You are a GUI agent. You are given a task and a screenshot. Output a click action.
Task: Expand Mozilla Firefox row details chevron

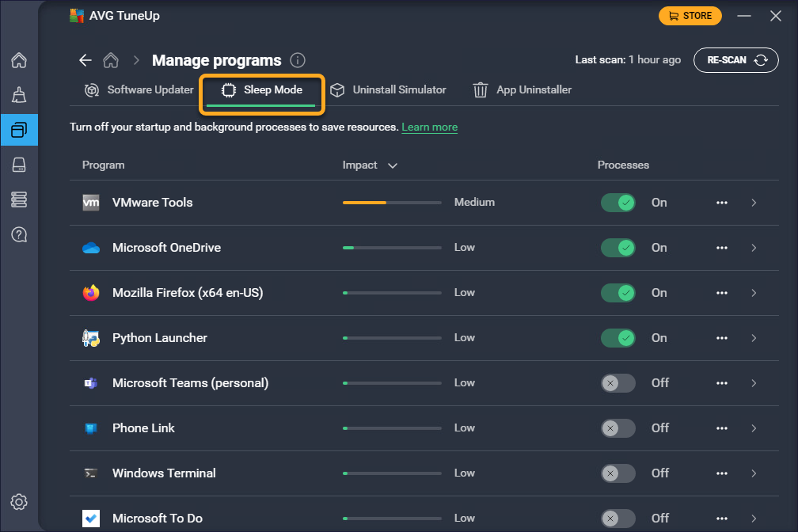[754, 293]
